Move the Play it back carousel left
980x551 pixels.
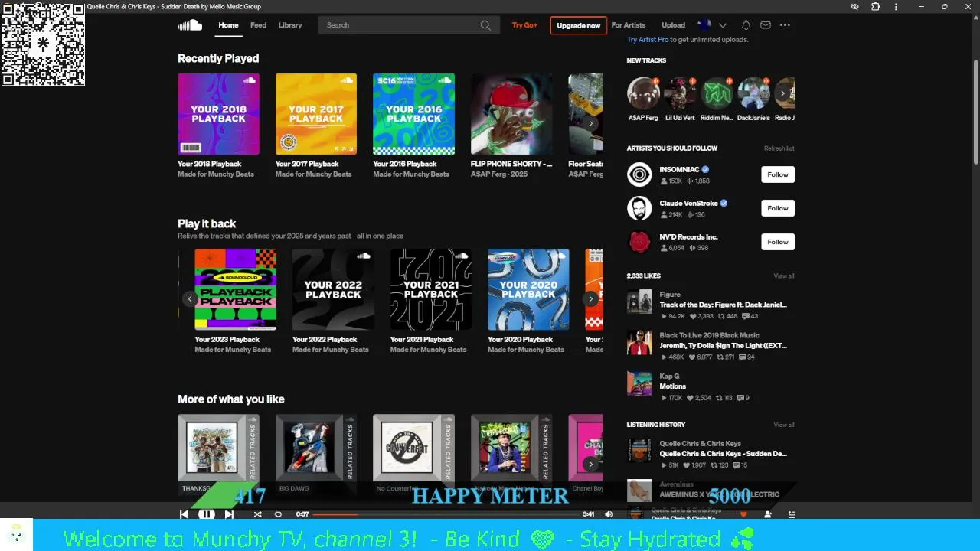coord(190,298)
